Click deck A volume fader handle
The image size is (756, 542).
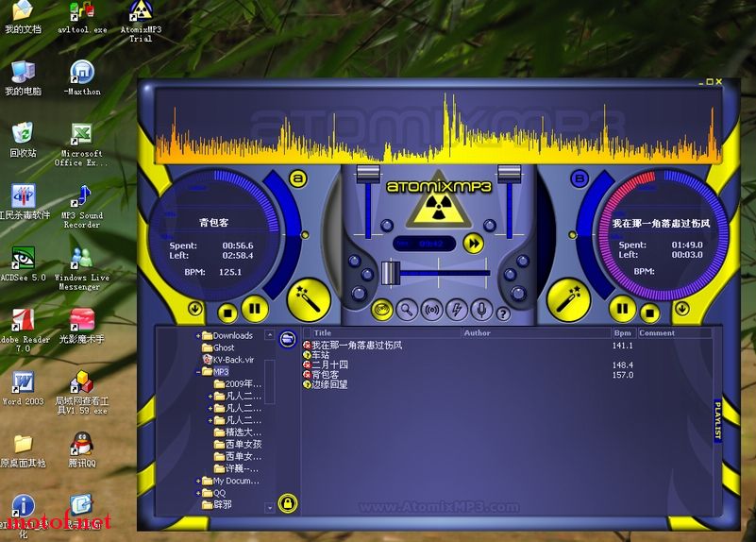(368, 174)
